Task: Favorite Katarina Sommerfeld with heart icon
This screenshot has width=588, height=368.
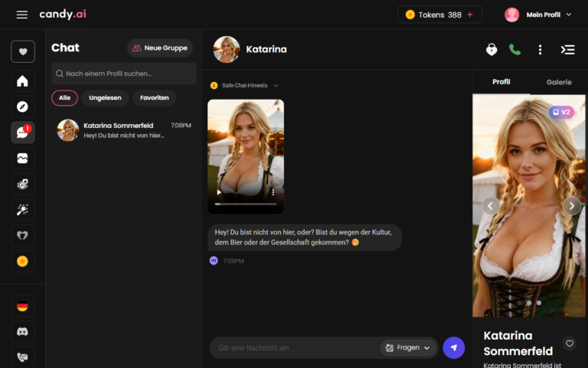Action: tap(570, 343)
